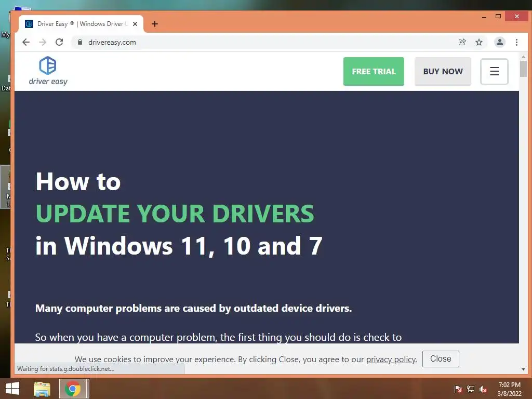Click the Chrome taskbar icon
This screenshot has height=399, width=532.
click(73, 389)
